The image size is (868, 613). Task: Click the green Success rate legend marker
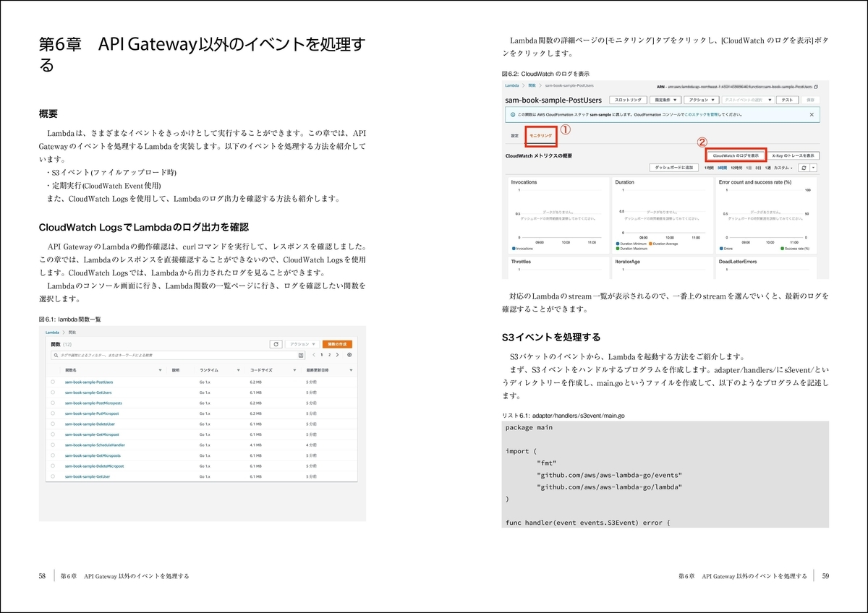point(783,248)
